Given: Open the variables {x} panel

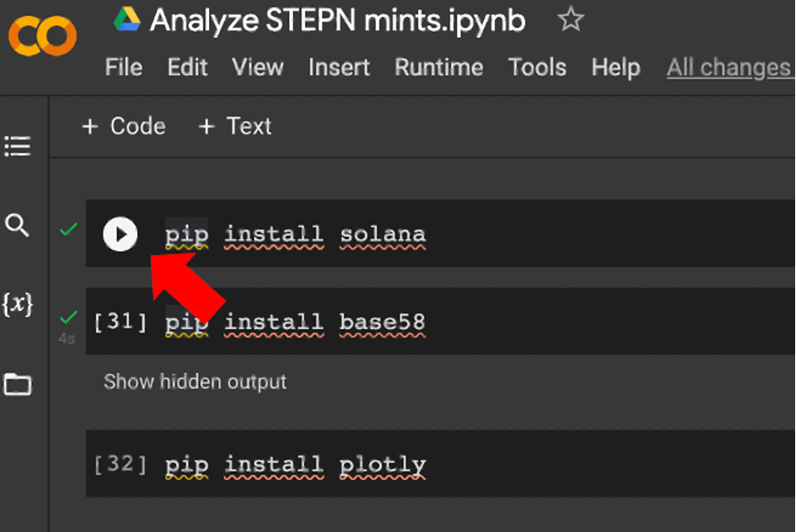Looking at the screenshot, I should (x=17, y=304).
